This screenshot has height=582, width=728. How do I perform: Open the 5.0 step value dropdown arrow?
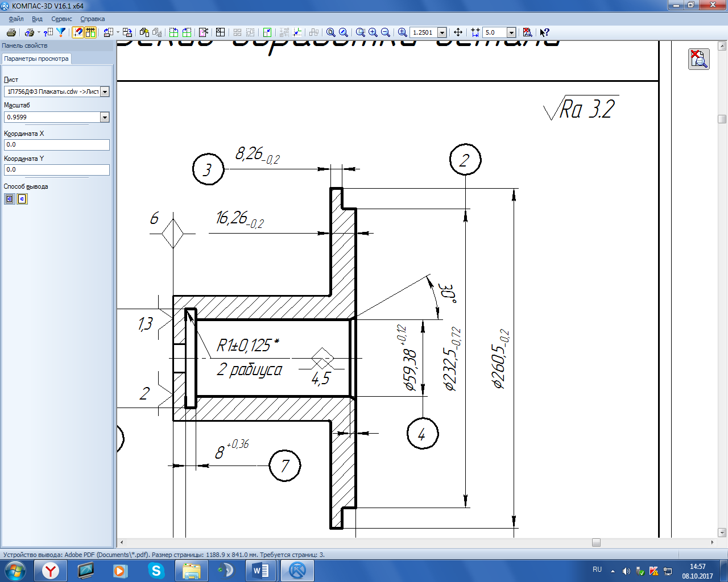(511, 32)
